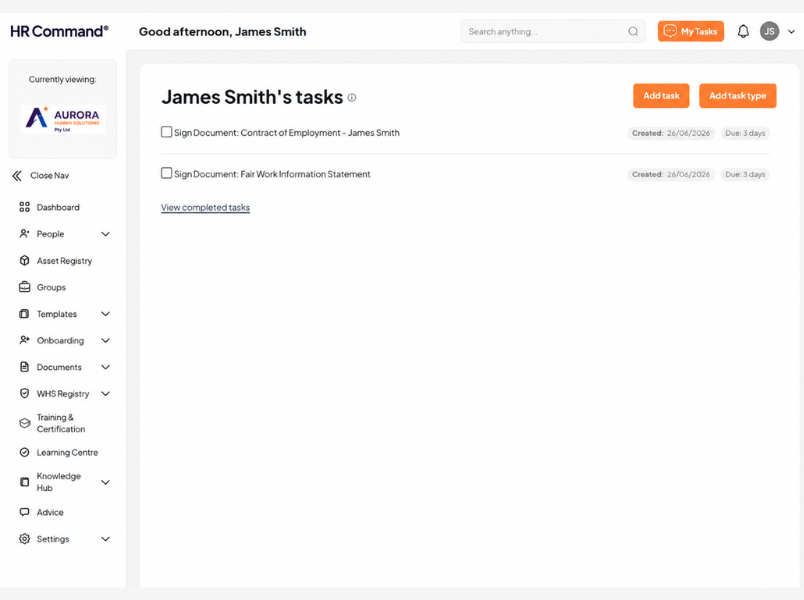
Task: Click the info icon beside tasks heading
Action: pos(352,97)
